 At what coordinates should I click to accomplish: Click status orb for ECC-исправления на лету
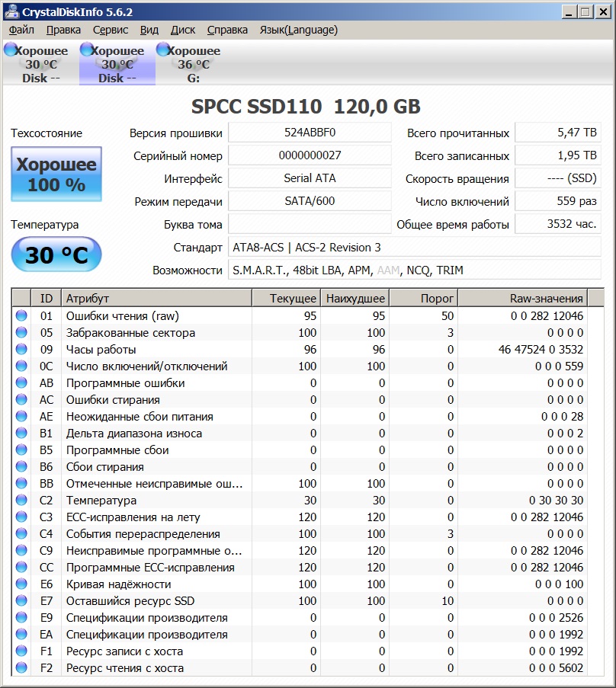click(21, 517)
